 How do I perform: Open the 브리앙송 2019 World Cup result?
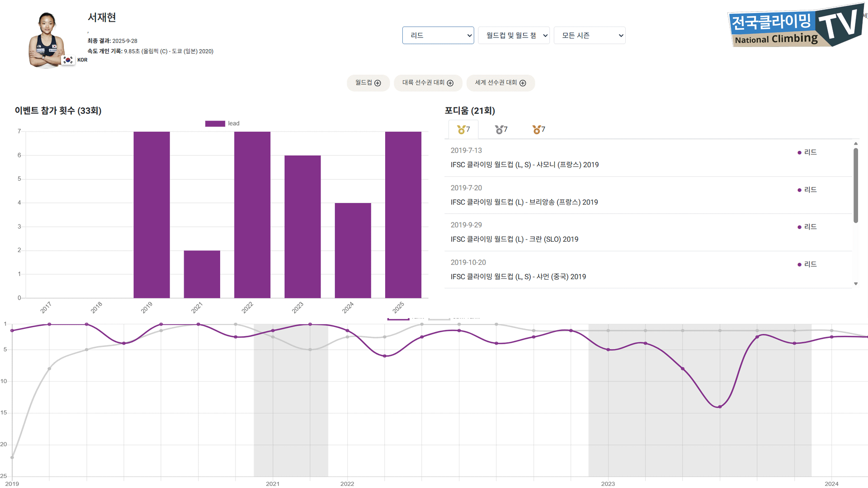point(524,202)
